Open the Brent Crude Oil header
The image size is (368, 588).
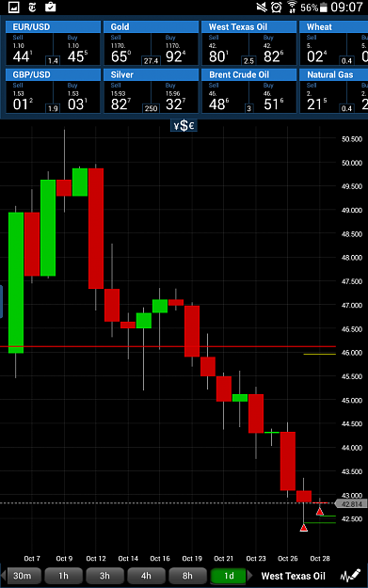[248, 74]
